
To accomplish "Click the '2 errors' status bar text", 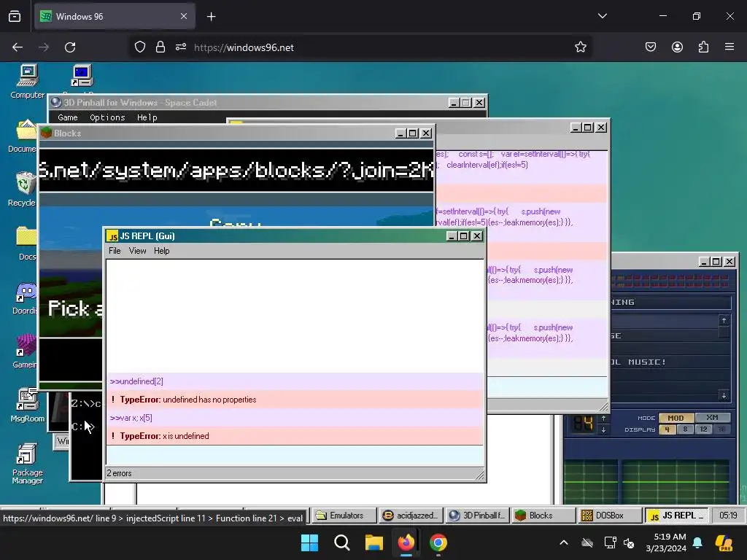I will tap(119, 473).
